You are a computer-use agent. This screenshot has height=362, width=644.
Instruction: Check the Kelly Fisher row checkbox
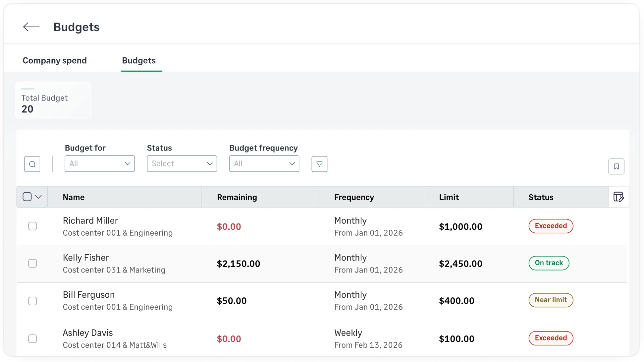point(32,263)
